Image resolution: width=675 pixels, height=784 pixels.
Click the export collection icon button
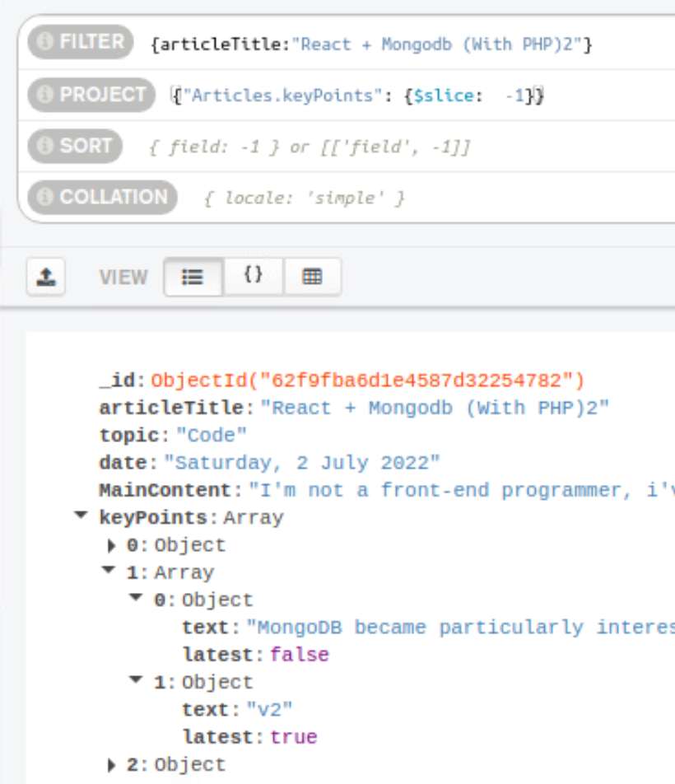tap(45, 278)
